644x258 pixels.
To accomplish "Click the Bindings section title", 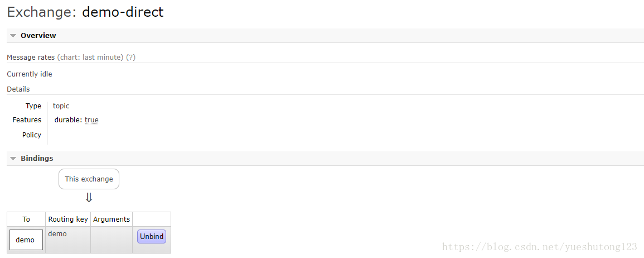I will pos(37,159).
